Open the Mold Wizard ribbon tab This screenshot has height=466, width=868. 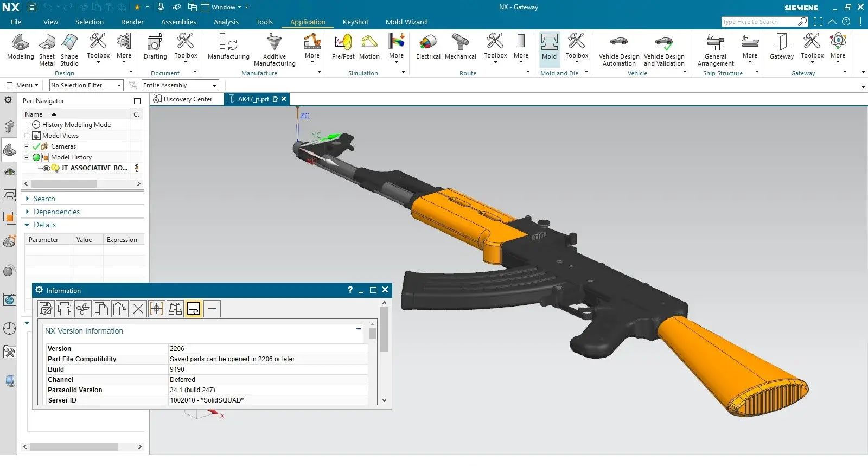(406, 22)
